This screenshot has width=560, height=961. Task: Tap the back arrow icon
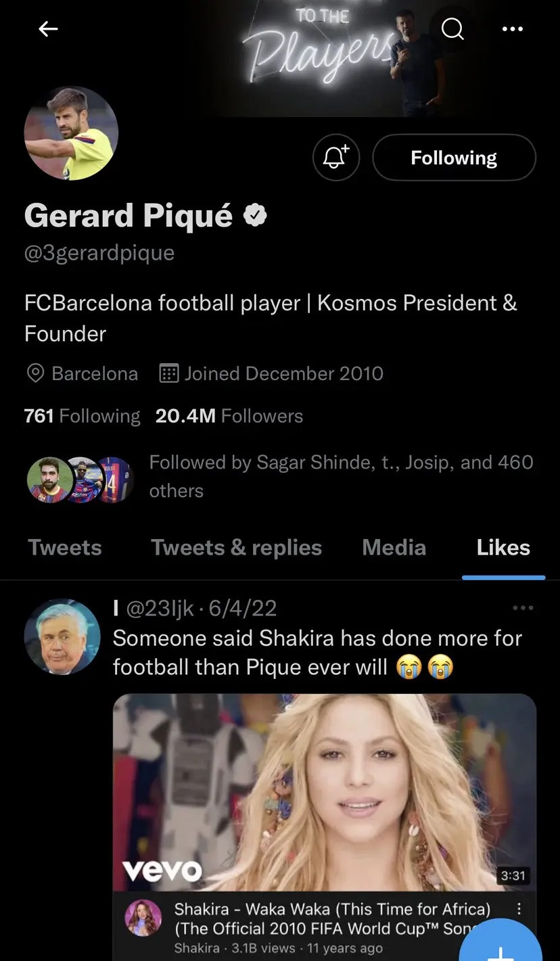[48, 28]
